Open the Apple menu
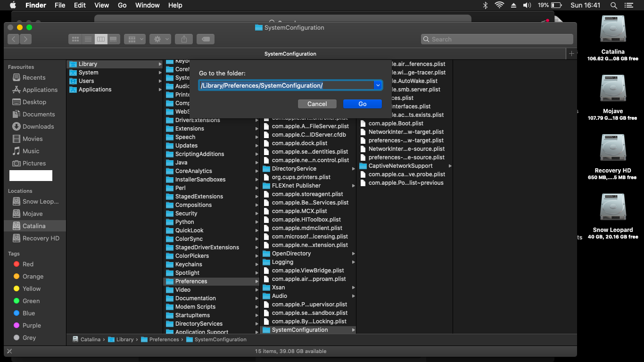 pyautogui.click(x=13, y=5)
